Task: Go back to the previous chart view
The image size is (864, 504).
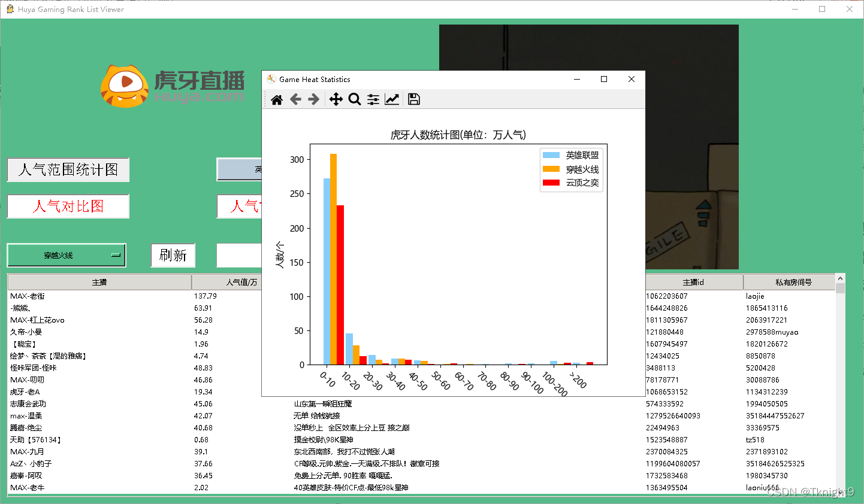Action: [x=295, y=99]
